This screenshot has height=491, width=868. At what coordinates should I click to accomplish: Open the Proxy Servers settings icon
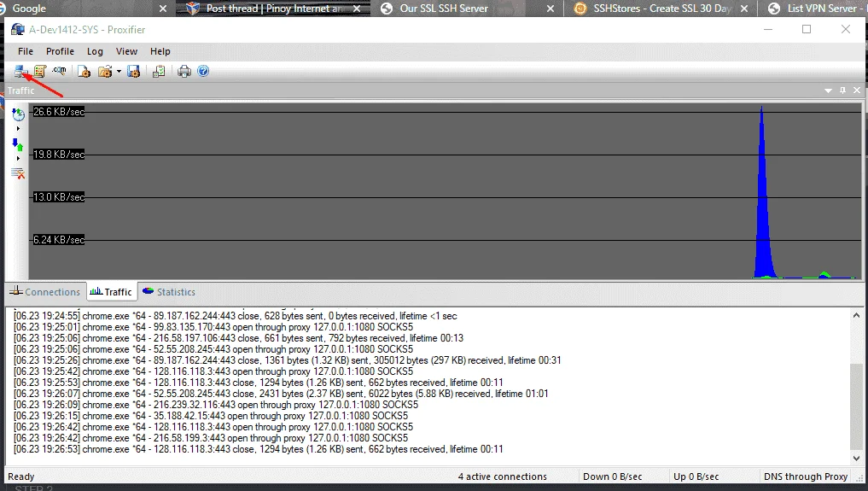(21, 72)
